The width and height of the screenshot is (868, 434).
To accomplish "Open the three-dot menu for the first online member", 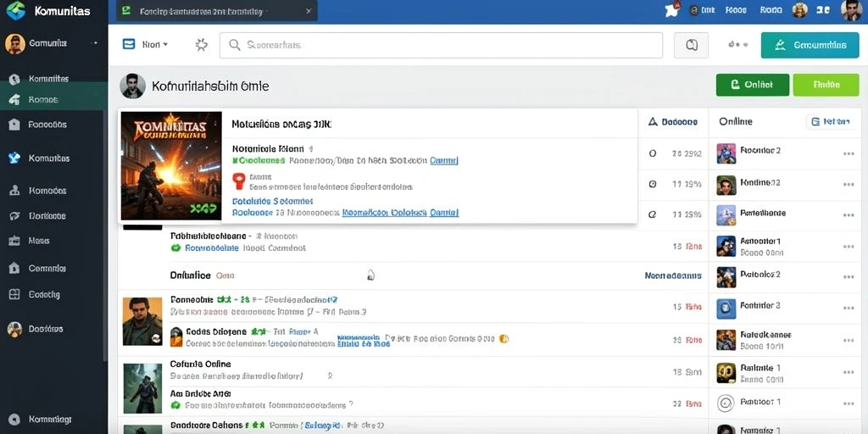I will (848, 154).
